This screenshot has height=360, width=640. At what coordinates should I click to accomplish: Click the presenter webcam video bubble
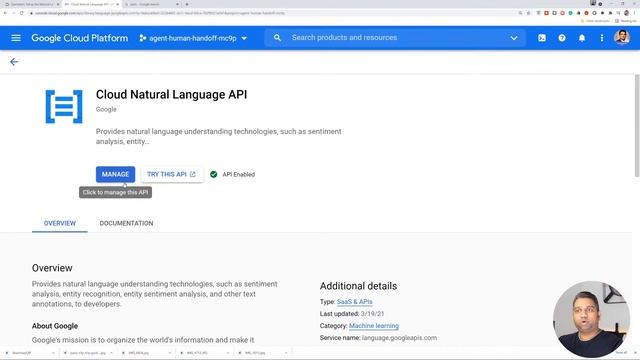(x=591, y=319)
